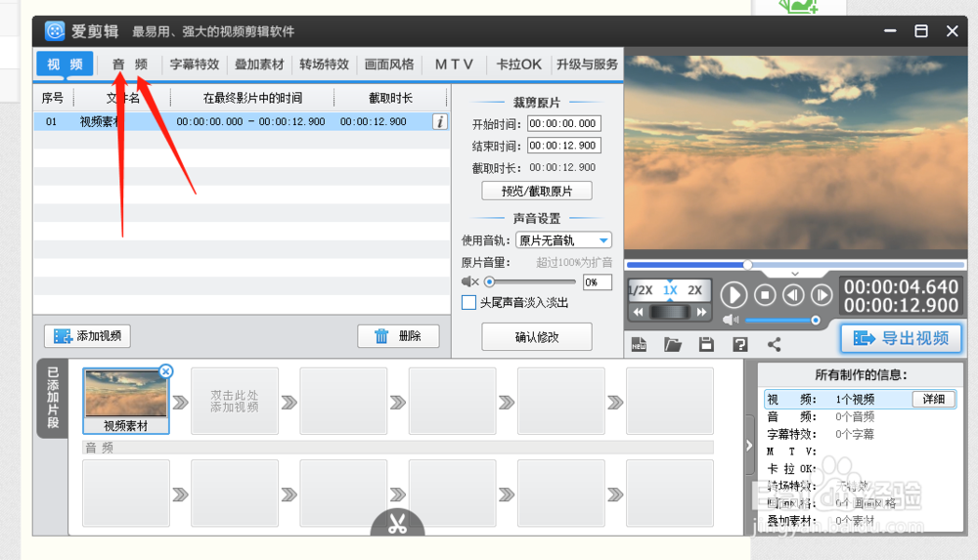Click the 预览/截取原片 button
The width and height of the screenshot is (978, 560).
[536, 191]
